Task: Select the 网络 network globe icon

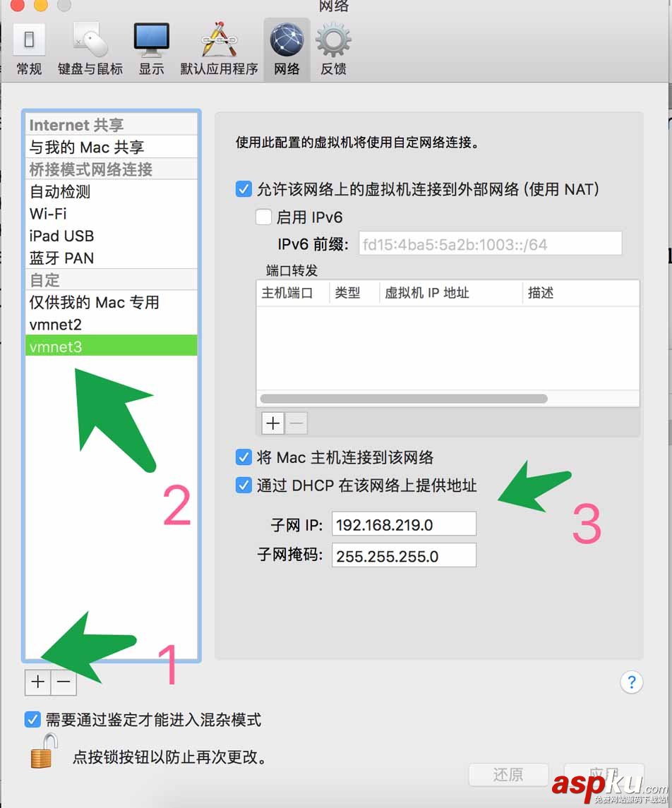Action: (x=287, y=40)
